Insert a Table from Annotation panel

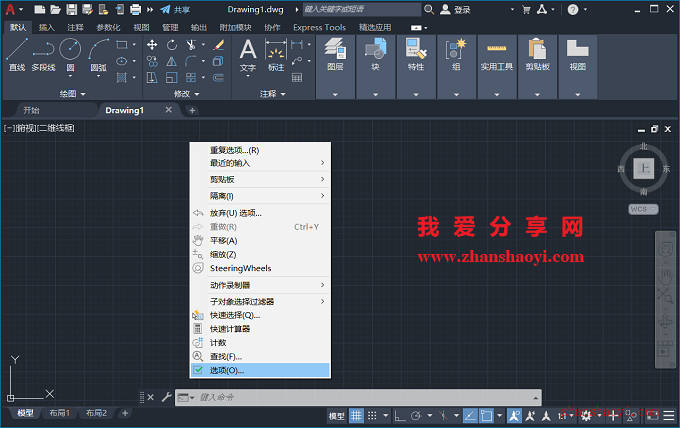(x=297, y=78)
